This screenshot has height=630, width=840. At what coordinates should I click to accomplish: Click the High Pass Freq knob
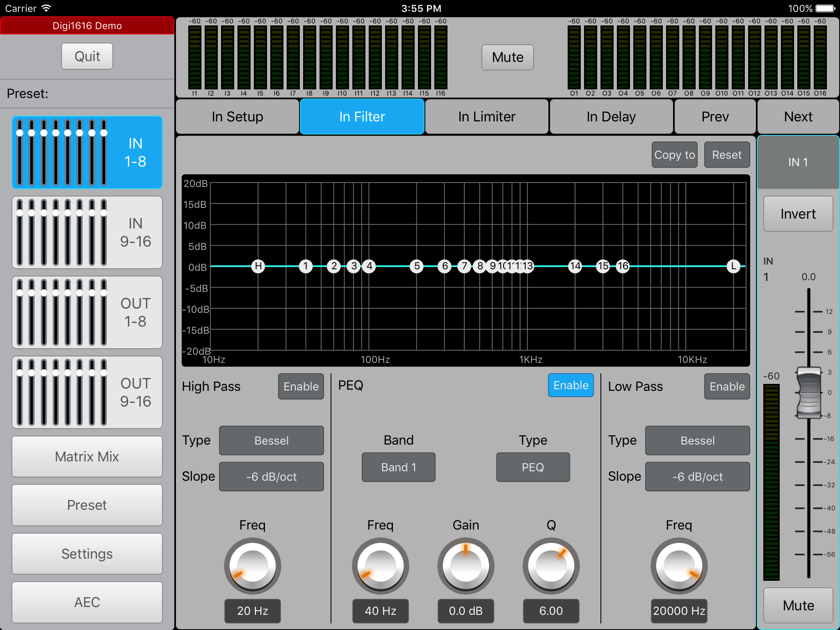(252, 566)
